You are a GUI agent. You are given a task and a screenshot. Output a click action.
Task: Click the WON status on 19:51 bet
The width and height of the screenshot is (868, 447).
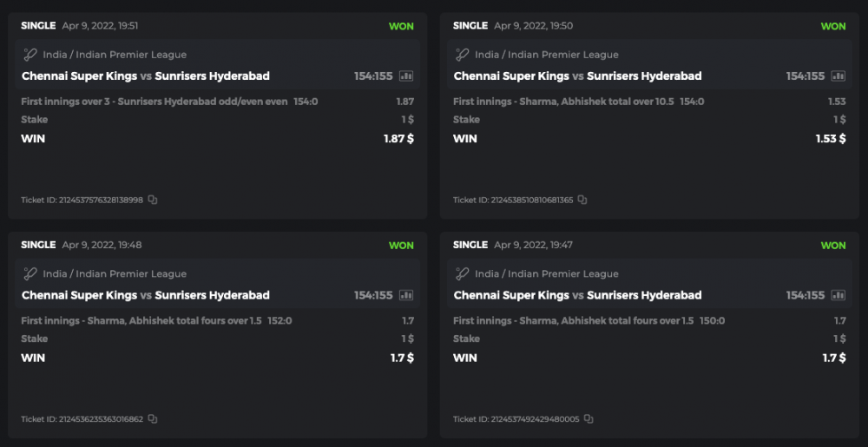(401, 26)
